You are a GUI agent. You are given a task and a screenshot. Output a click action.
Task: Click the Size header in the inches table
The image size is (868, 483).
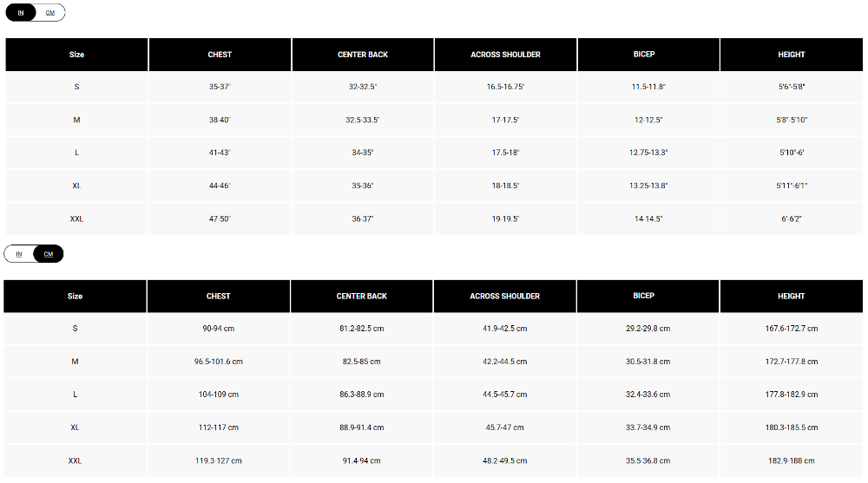click(x=76, y=55)
